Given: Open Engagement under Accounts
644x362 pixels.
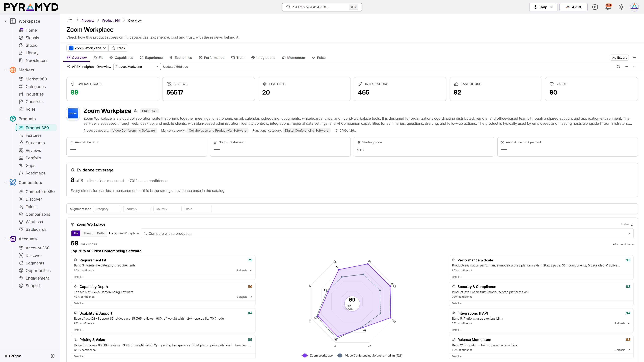Looking at the screenshot, I should click(37, 278).
